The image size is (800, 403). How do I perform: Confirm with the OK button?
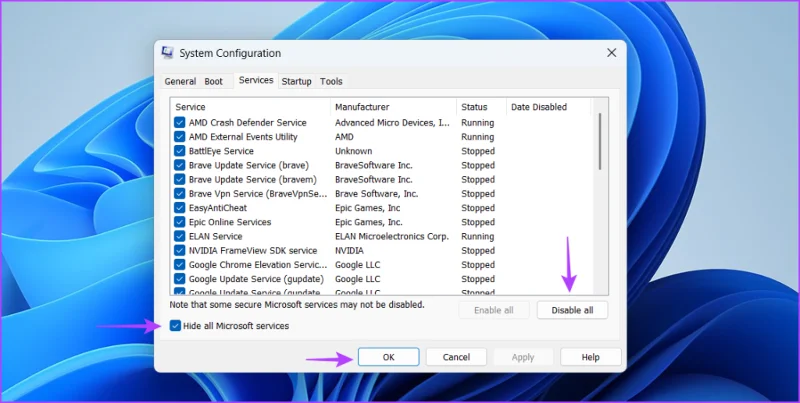click(389, 357)
